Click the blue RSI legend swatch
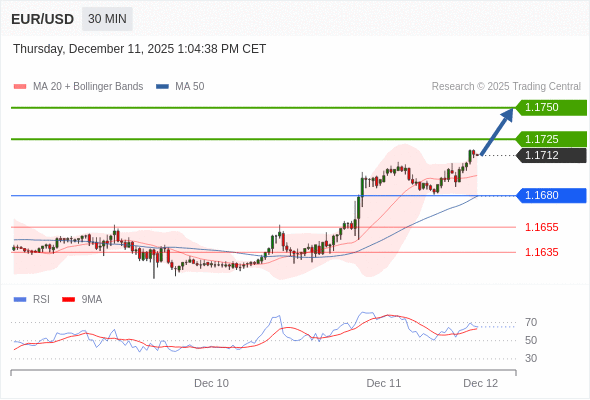The width and height of the screenshot is (590, 400). (20, 300)
